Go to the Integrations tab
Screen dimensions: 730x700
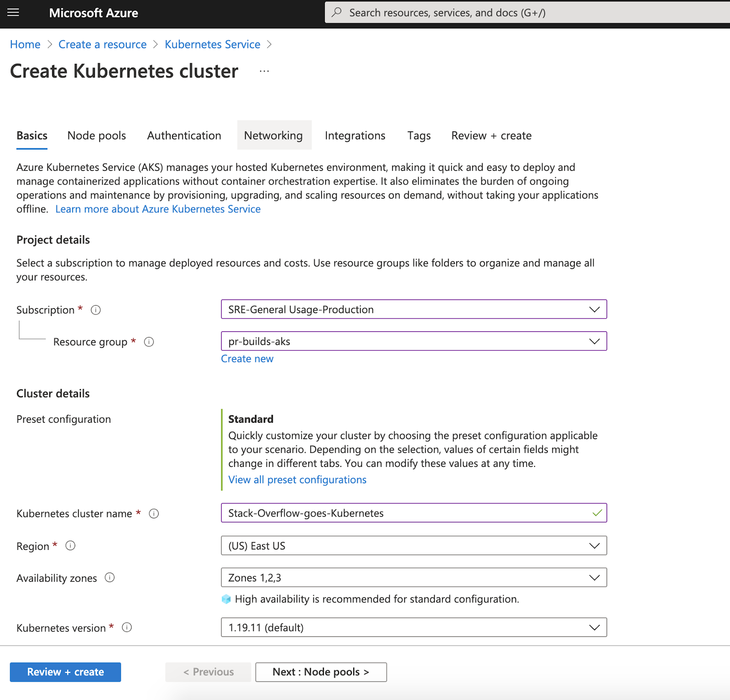355,135
